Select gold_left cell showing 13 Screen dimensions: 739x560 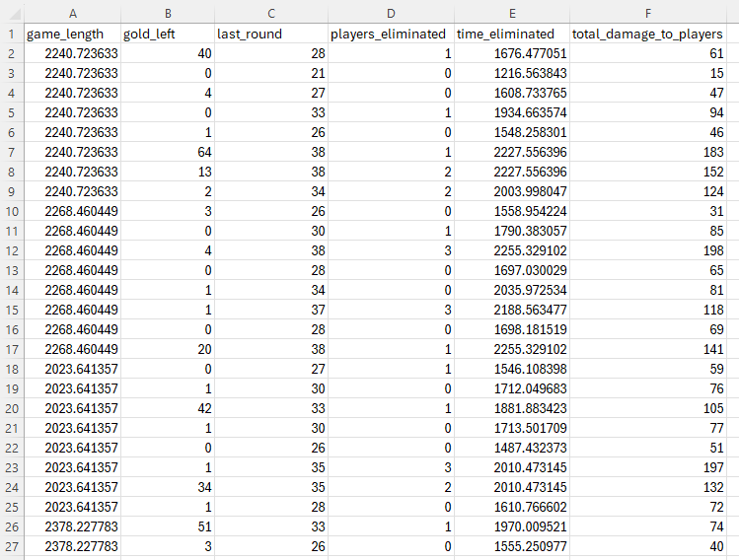point(168,172)
